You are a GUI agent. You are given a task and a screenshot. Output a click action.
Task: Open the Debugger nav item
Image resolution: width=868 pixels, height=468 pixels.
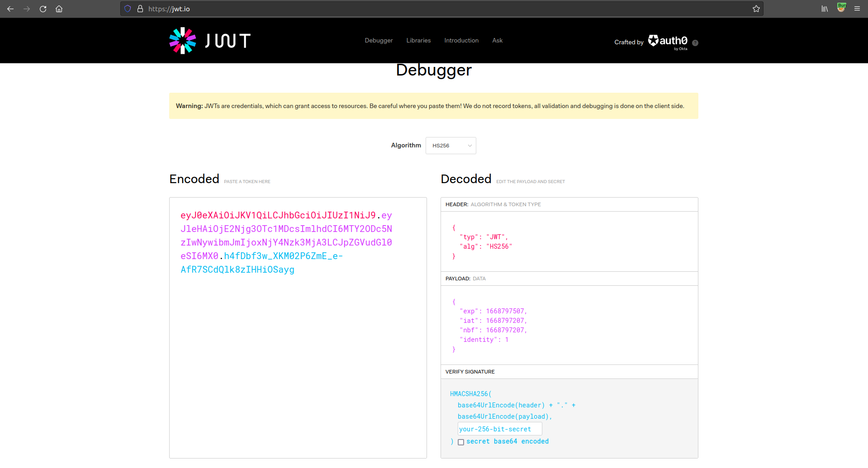point(379,41)
